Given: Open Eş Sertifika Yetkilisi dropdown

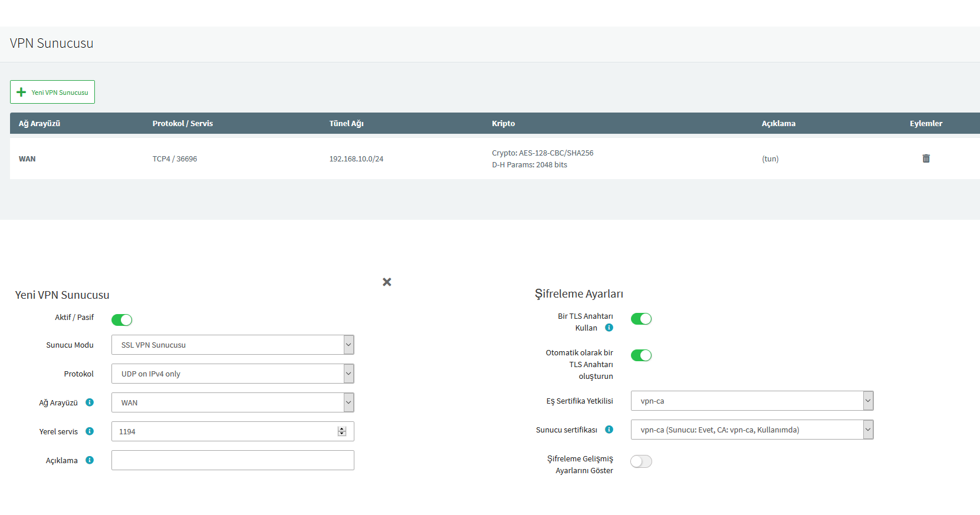Looking at the screenshot, I should click(751, 401).
